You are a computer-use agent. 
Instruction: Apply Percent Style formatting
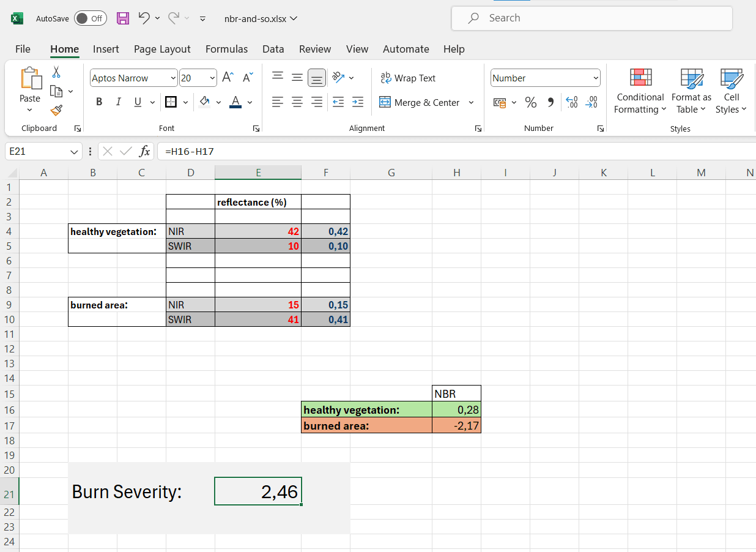tap(530, 103)
